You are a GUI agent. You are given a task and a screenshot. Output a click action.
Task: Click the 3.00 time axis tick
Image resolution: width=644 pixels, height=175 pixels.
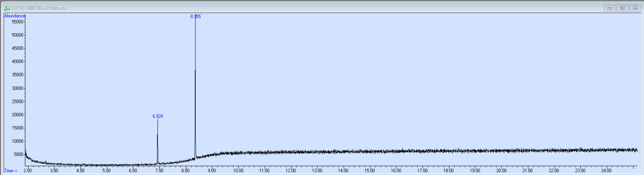(x=54, y=170)
